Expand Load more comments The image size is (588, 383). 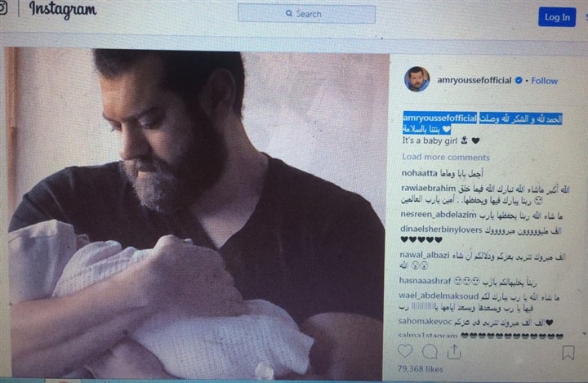coord(446,157)
